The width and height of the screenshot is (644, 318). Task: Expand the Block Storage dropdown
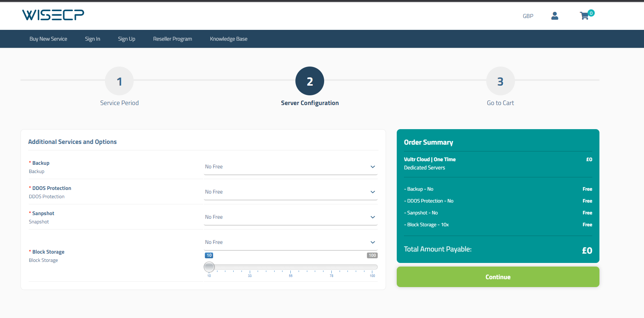[x=290, y=242]
